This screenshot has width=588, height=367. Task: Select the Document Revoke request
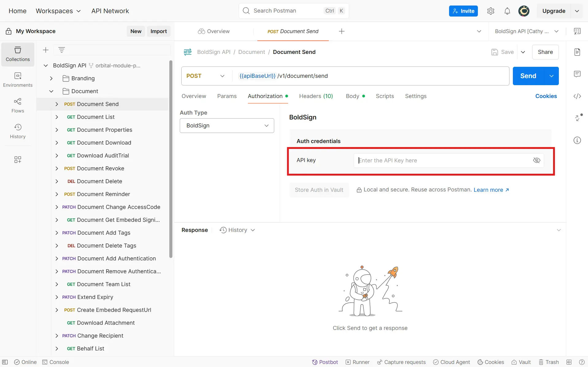101,168
